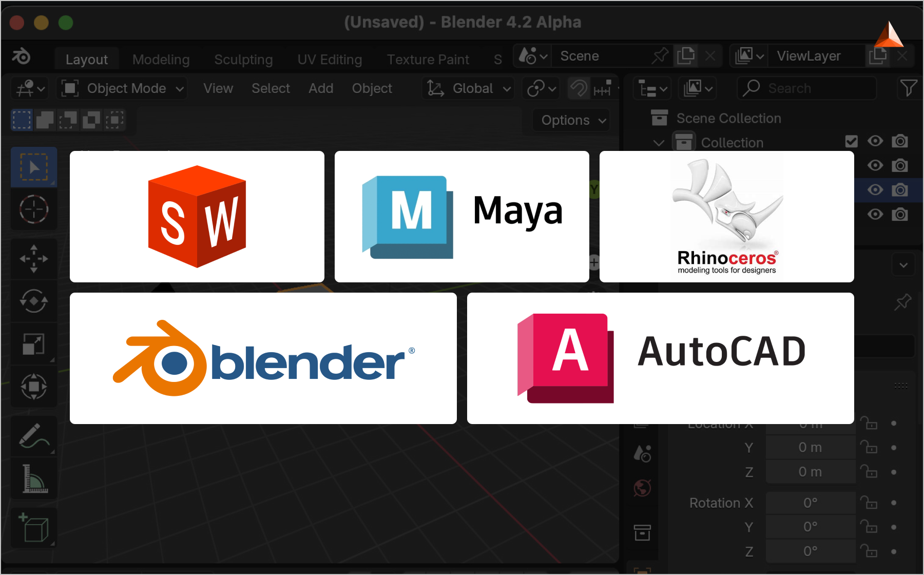
Task: Select the Add Cube tool
Action: [33, 528]
